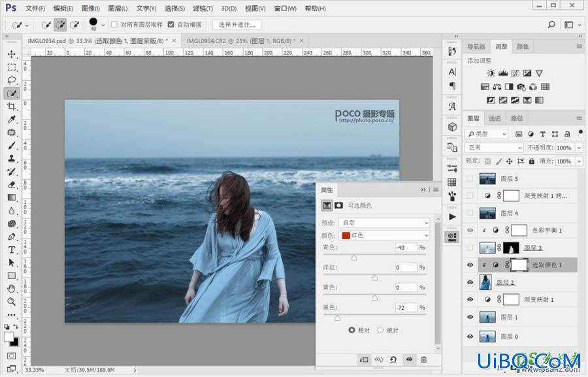Select the Crop tool

(12, 107)
